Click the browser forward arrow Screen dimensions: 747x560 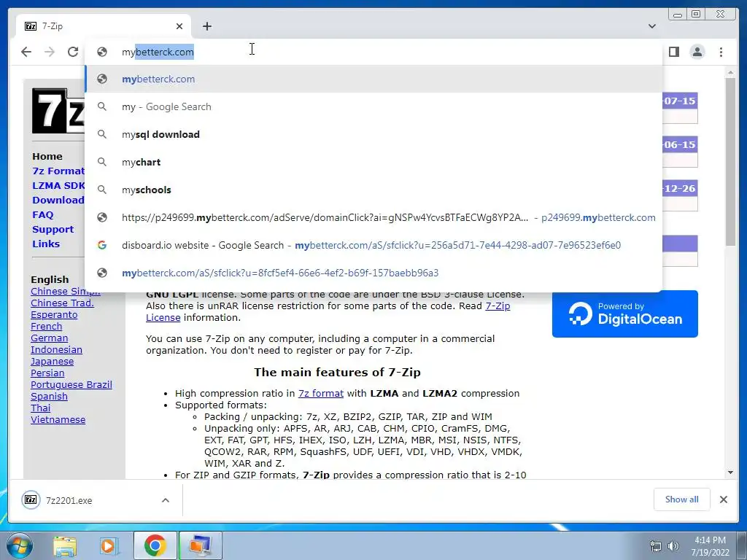point(50,52)
